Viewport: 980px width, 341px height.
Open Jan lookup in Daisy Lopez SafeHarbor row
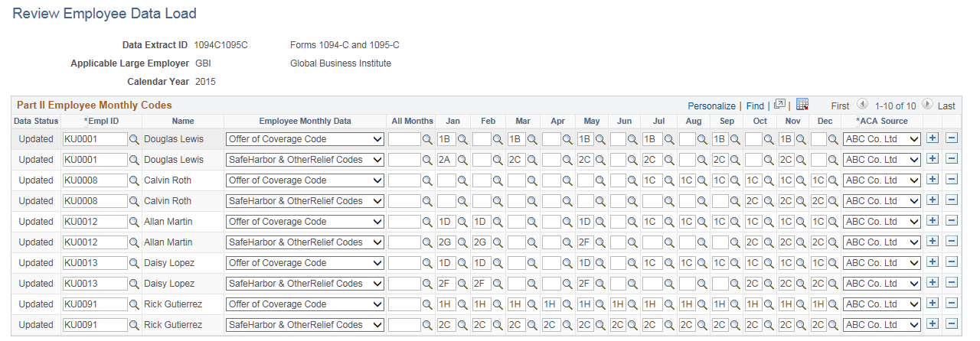pos(462,284)
